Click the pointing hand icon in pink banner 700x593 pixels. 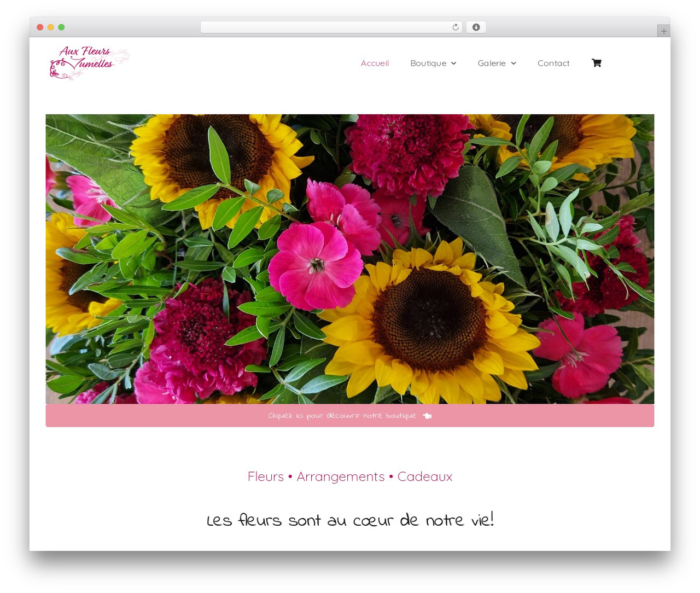pyautogui.click(x=427, y=416)
